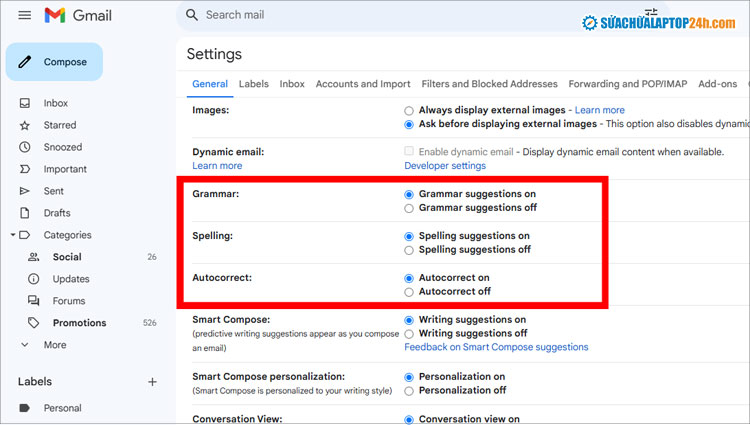This screenshot has height=425, width=750.
Task: Open Snoozed mail via clock icon
Action: click(25, 147)
